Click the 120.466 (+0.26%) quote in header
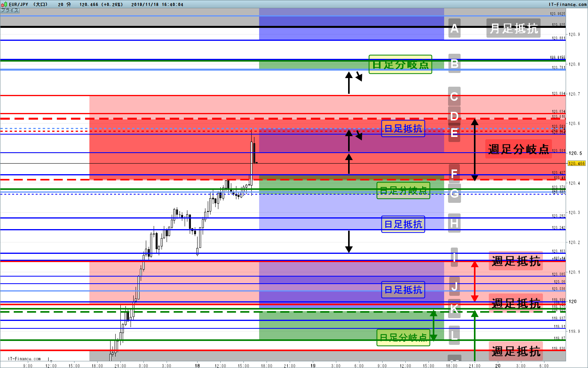This screenshot has width=588, height=368. click(101, 4)
